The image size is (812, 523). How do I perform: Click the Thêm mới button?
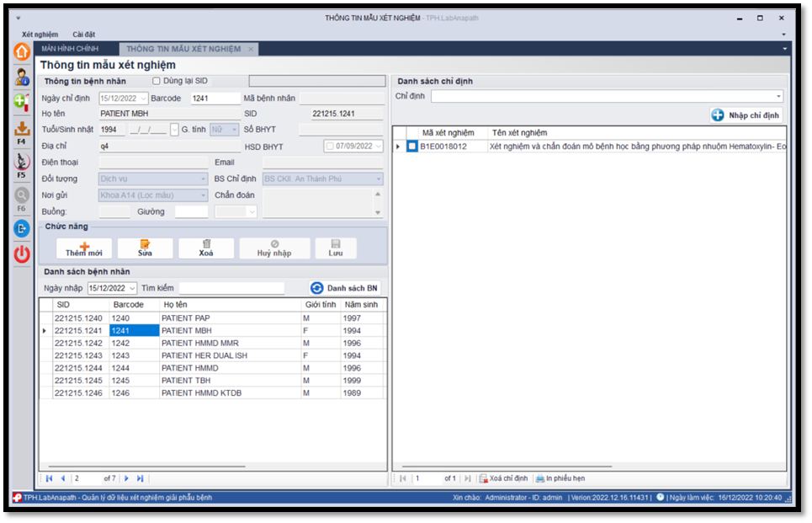click(84, 248)
